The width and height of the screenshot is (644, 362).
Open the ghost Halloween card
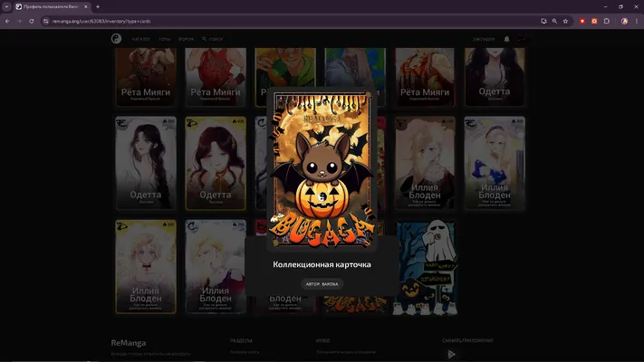point(425,267)
